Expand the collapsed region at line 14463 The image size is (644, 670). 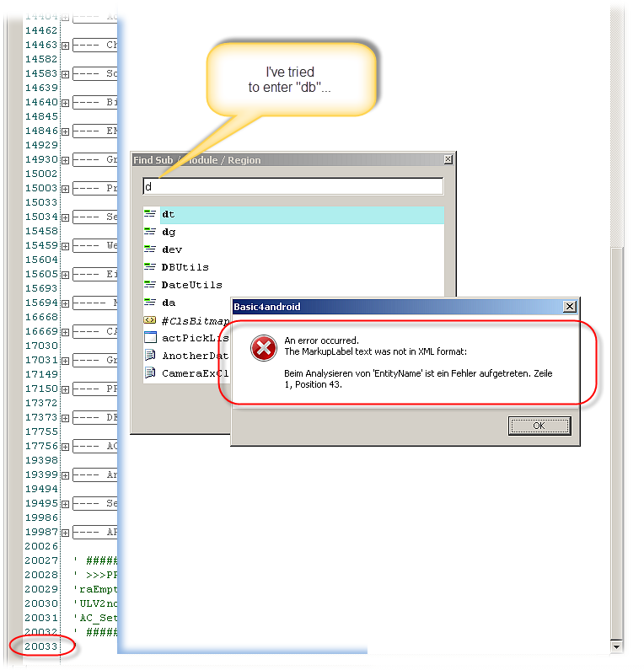[x=66, y=46]
